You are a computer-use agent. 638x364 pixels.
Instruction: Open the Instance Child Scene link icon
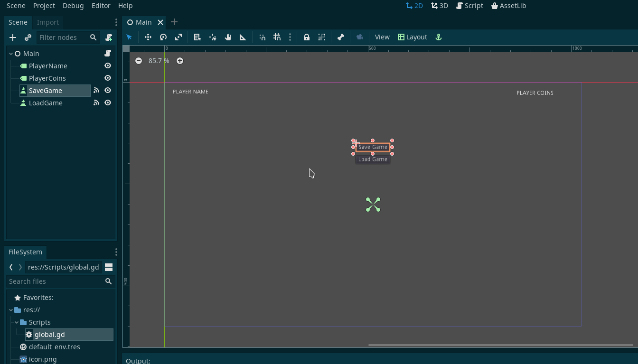(28, 37)
